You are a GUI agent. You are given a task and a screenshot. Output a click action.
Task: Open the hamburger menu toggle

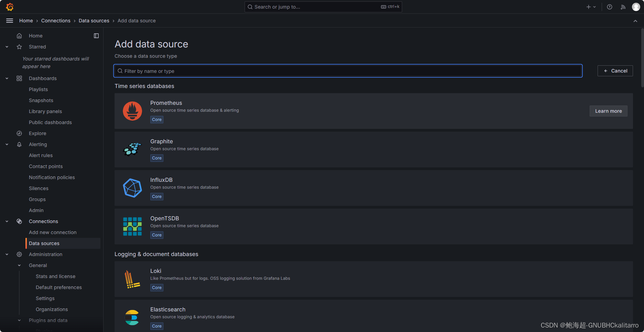click(10, 21)
